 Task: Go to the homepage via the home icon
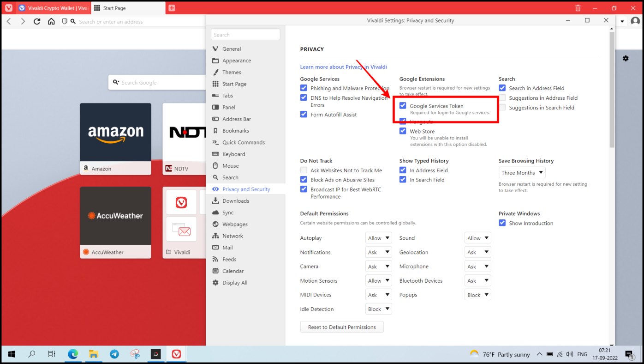51,21
